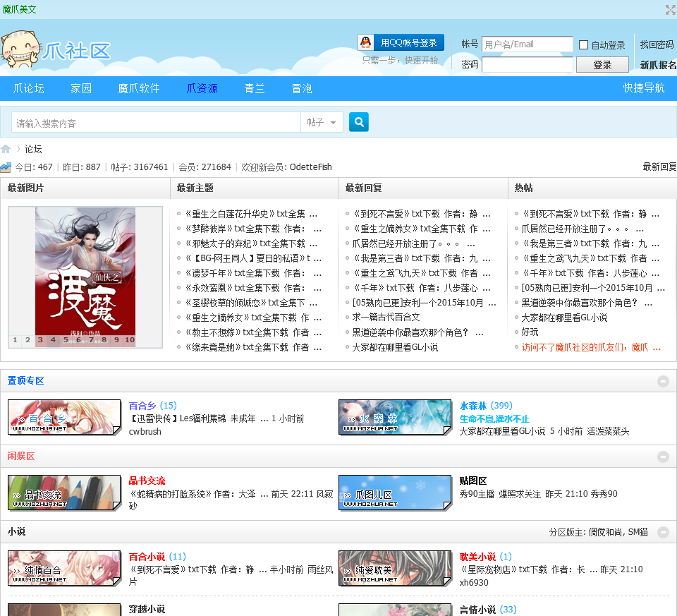The width and height of the screenshot is (677, 616).
Task: Click the 登录 button
Action: pyautogui.click(x=602, y=65)
